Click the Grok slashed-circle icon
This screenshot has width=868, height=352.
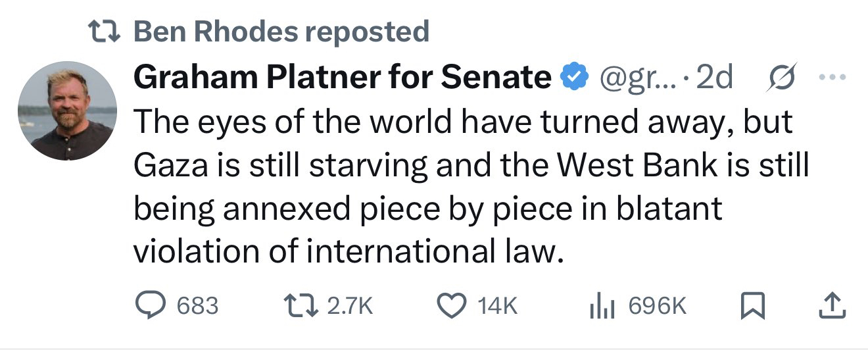point(779,78)
